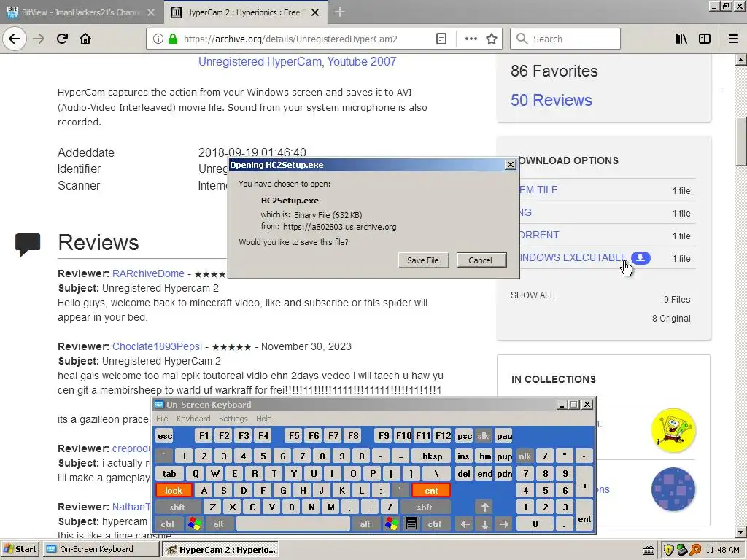Click the blue download icon beside Windows Executable
Image resolution: width=747 pixels, height=560 pixels.
[x=640, y=257]
